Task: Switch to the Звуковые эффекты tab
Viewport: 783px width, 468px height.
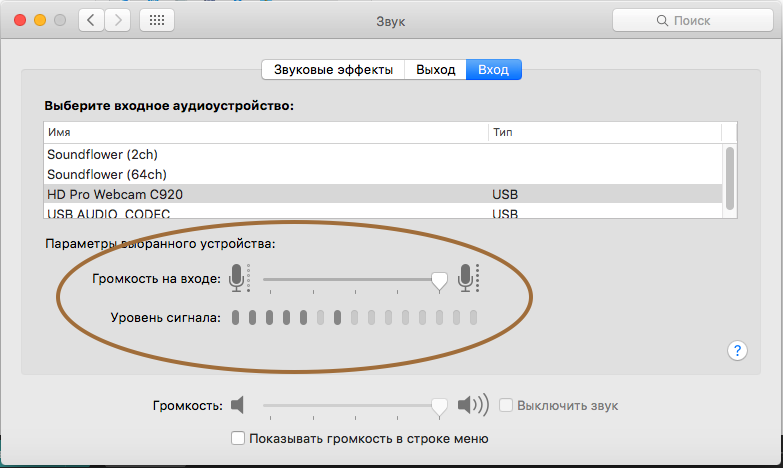Action: 333,69
